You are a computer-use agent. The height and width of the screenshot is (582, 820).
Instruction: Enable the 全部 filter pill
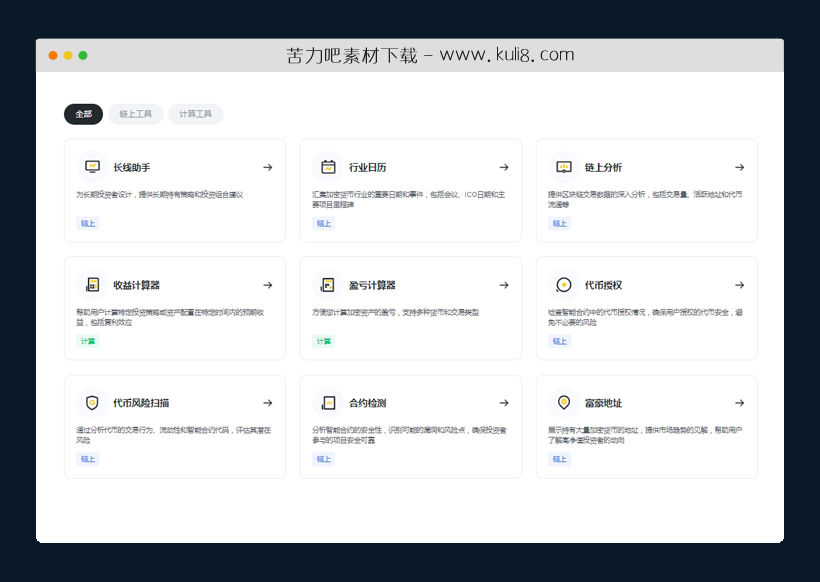pyautogui.click(x=83, y=114)
